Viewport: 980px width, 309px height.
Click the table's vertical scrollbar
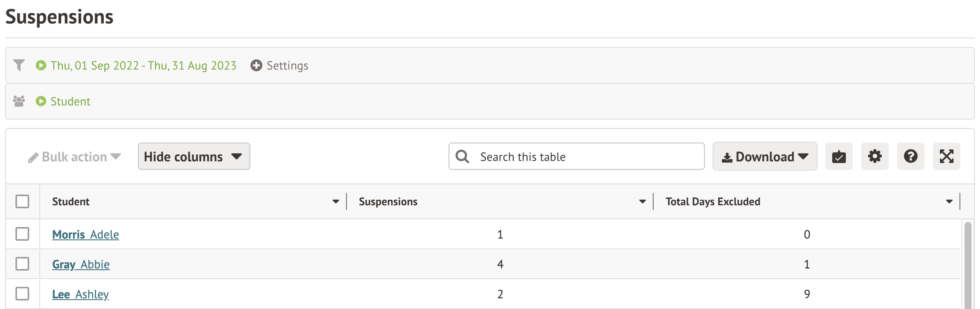[968, 265]
